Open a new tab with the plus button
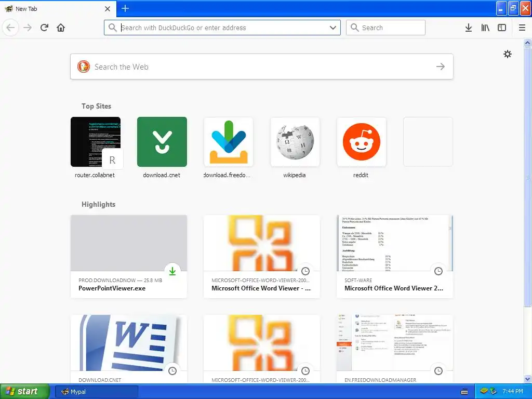532x399 pixels. coord(125,8)
